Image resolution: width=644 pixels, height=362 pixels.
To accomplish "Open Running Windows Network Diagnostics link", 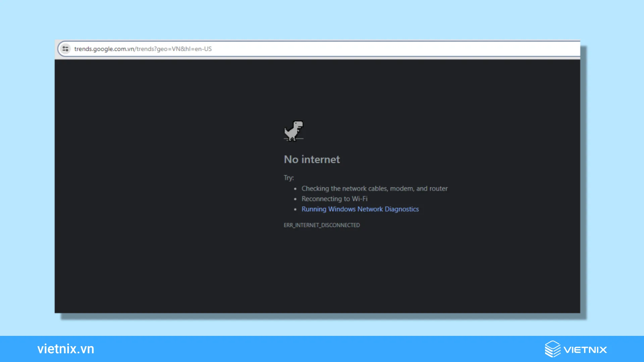I will tap(360, 209).
